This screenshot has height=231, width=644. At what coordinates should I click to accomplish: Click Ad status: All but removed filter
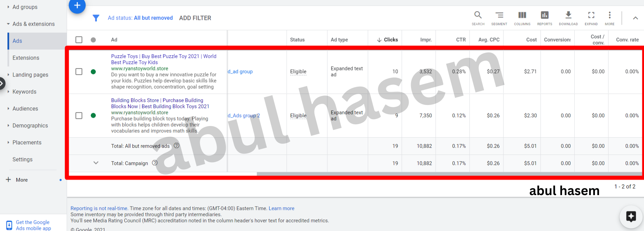140,18
